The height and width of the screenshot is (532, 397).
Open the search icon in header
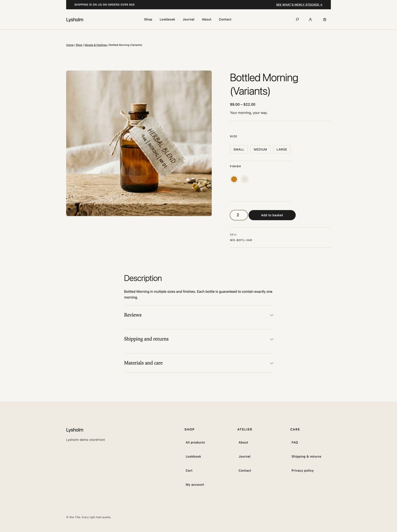point(297,20)
